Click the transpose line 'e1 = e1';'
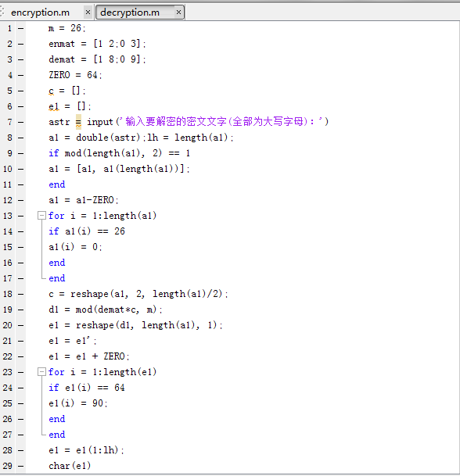Screen dimensions: 460x476 pos(73,341)
